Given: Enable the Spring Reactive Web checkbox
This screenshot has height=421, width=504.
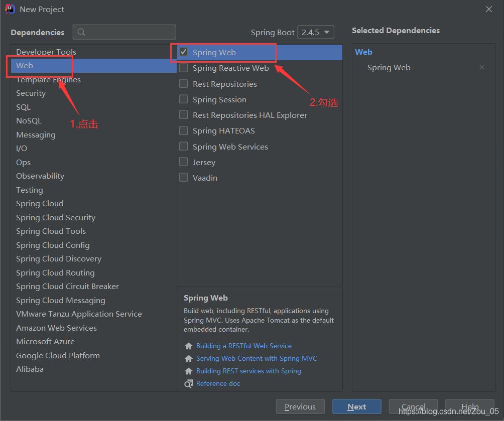Looking at the screenshot, I should [x=184, y=68].
